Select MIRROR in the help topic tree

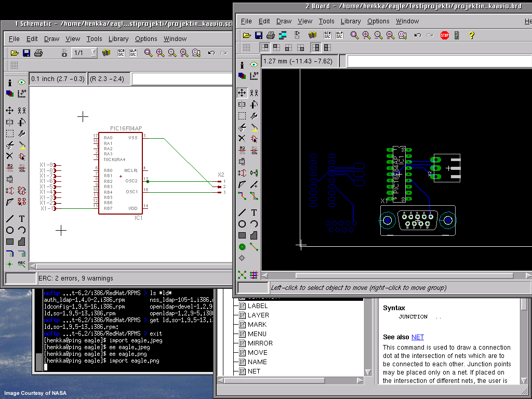[x=260, y=343]
